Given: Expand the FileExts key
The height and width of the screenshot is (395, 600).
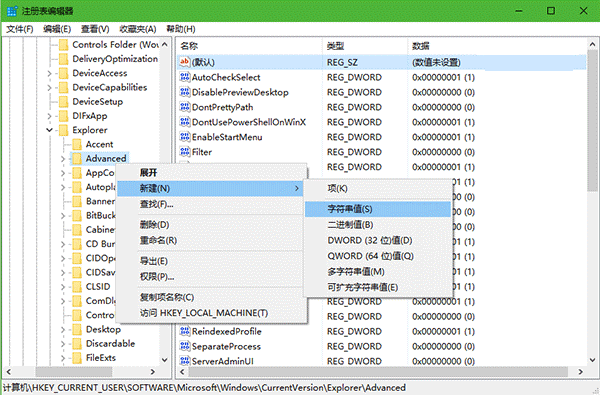Looking at the screenshot, I should point(63,358).
